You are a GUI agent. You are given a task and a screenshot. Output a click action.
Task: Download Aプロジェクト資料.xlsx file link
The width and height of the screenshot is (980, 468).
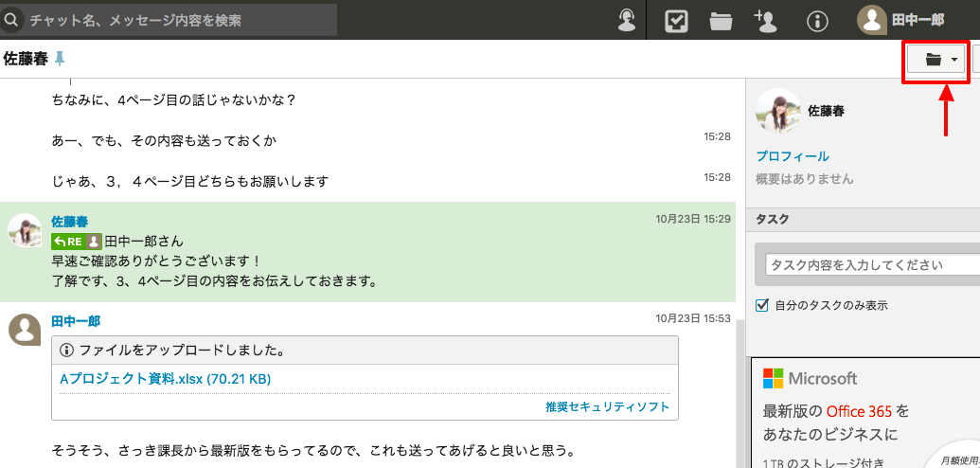point(165,379)
